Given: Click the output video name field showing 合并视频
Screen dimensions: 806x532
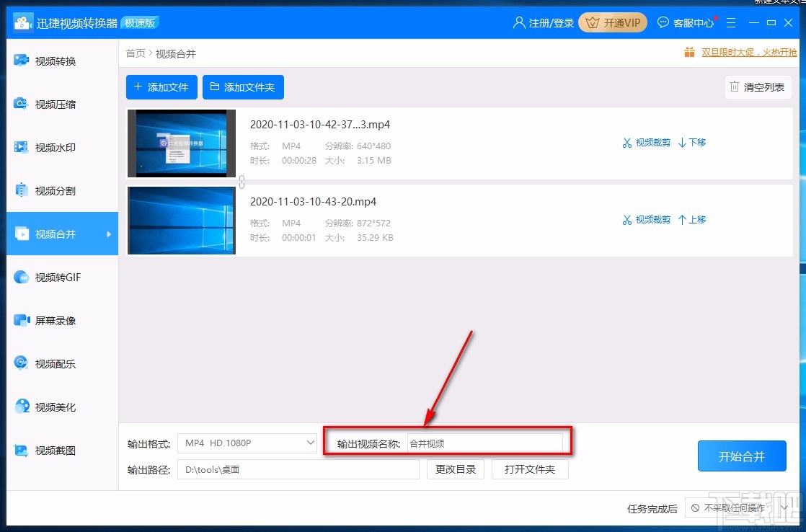Looking at the screenshot, I should (x=487, y=443).
